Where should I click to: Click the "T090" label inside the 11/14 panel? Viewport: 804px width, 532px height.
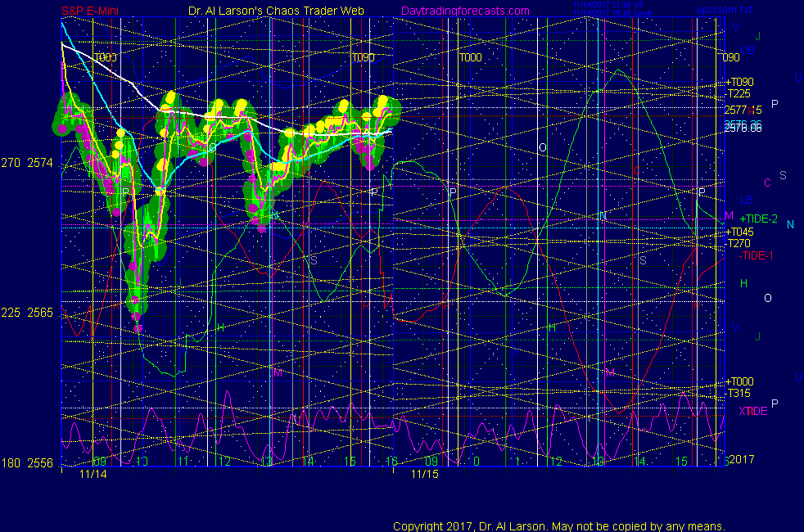pos(363,57)
